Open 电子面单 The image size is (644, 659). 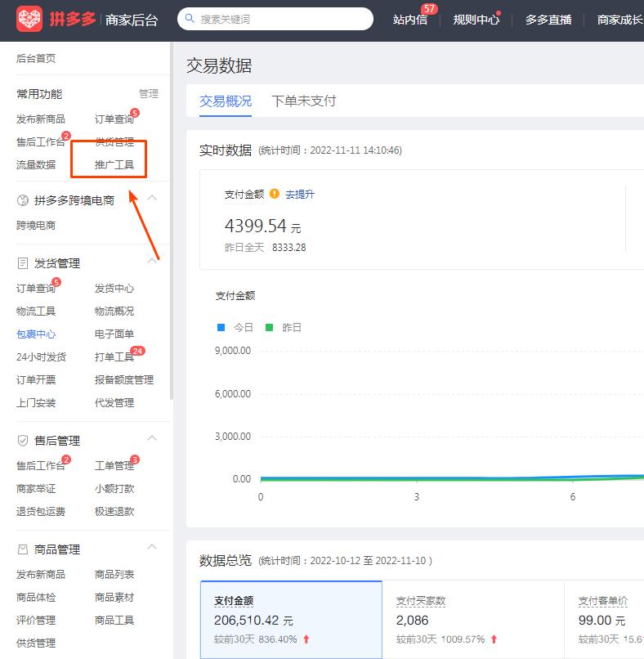[114, 334]
